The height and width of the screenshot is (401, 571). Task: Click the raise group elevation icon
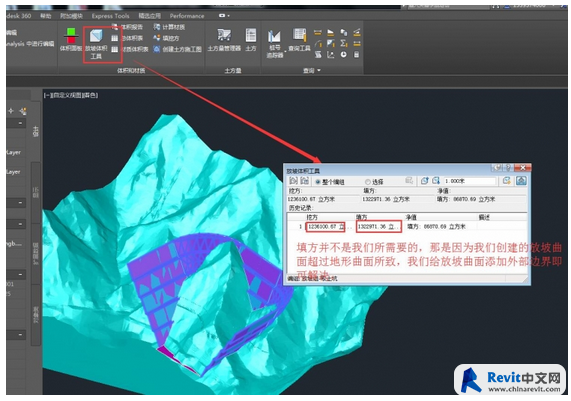[x=425, y=181]
